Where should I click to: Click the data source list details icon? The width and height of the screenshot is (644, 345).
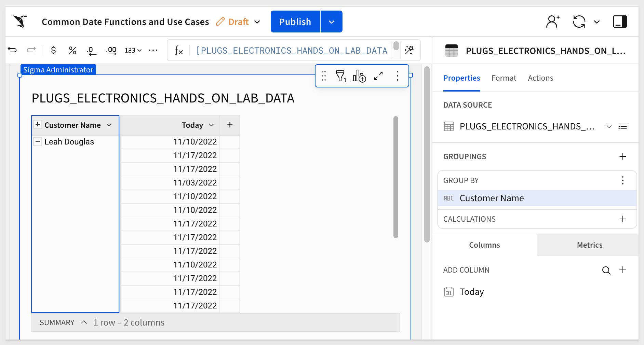click(623, 127)
